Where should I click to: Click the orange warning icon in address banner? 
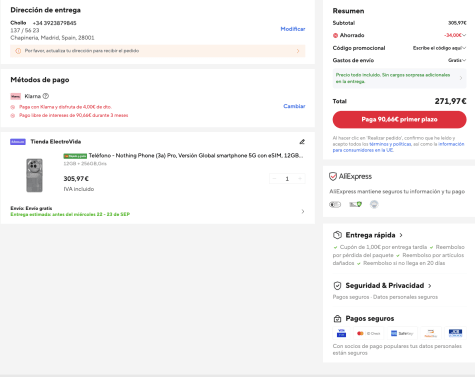click(x=18, y=51)
